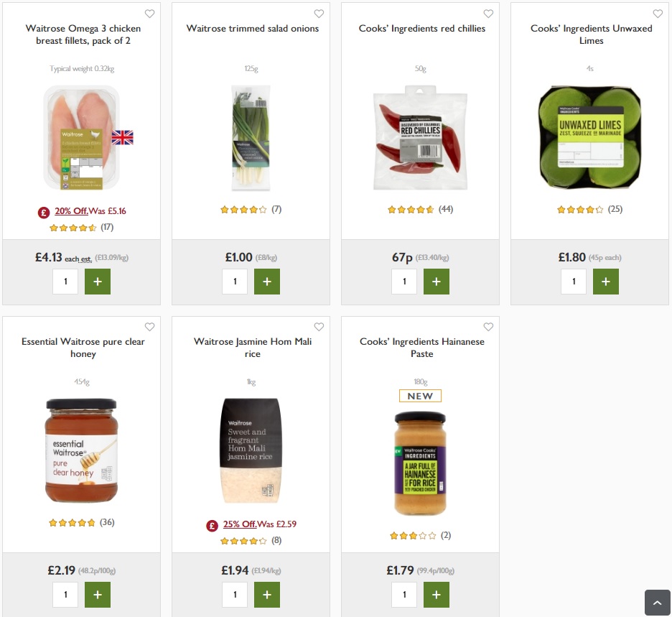Open the 20% Off offer link
This screenshot has height=617, width=672.
point(71,211)
